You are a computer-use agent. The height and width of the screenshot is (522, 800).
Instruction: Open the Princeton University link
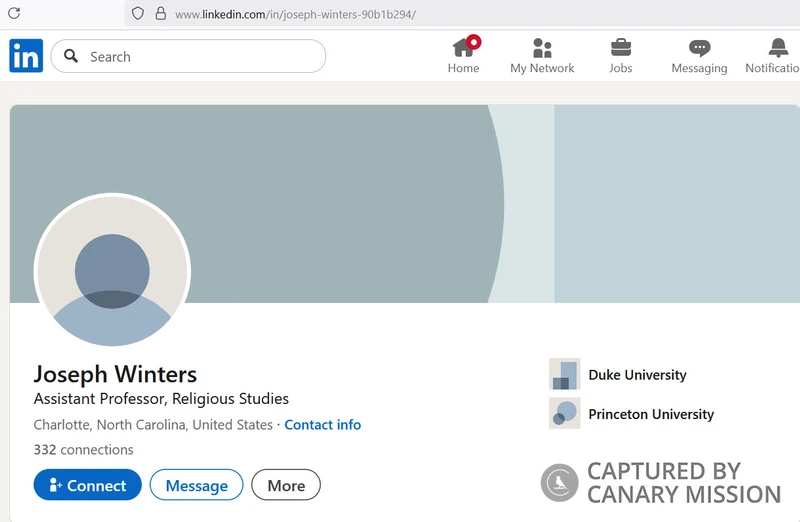click(x=651, y=414)
